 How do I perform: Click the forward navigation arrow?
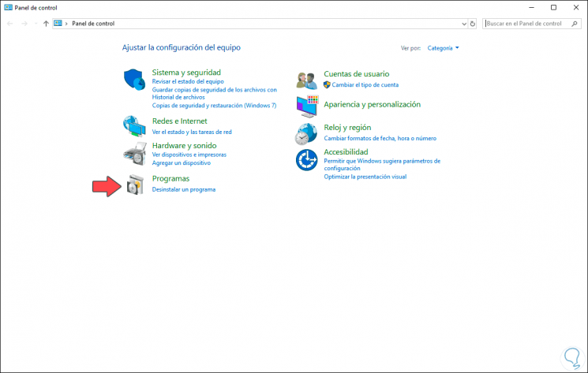pos(24,24)
